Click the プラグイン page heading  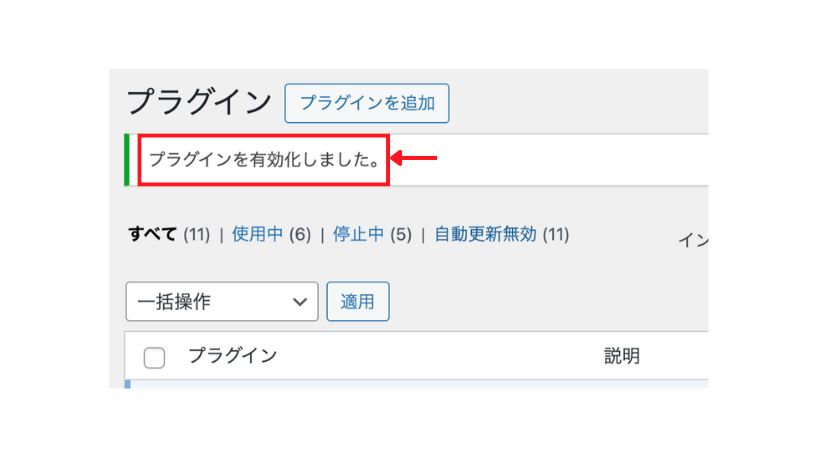coord(199,102)
